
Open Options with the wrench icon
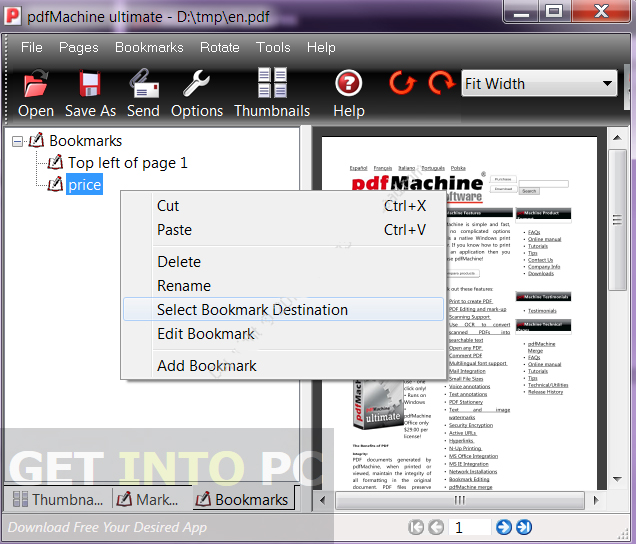point(196,83)
